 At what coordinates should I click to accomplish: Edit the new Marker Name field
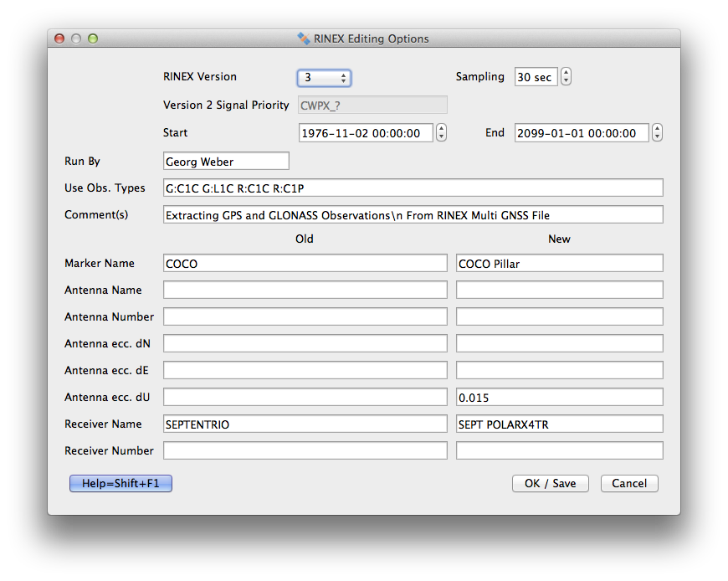559,264
